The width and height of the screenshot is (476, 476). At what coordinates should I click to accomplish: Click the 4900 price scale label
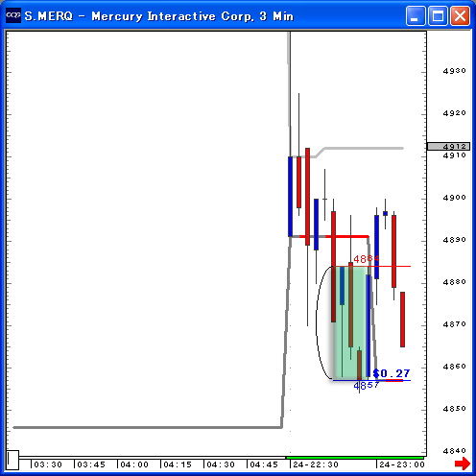(454, 198)
